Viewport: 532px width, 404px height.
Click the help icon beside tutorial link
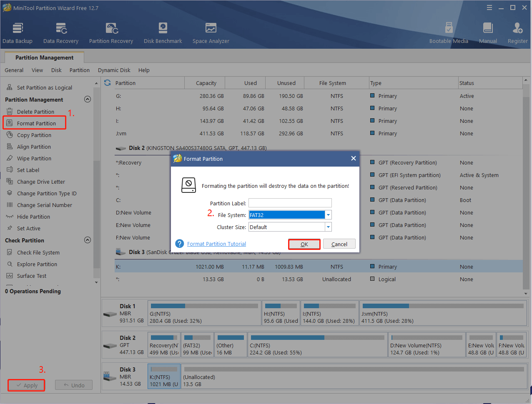pyautogui.click(x=180, y=244)
